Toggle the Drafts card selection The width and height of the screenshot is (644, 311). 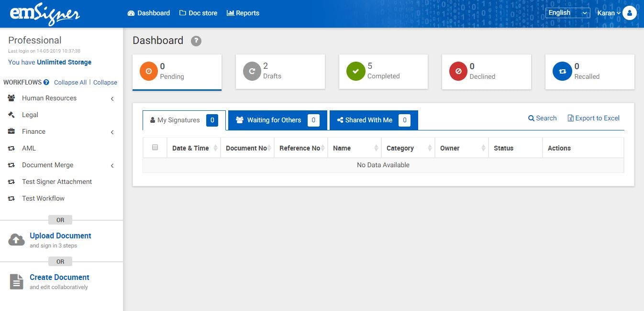click(280, 71)
